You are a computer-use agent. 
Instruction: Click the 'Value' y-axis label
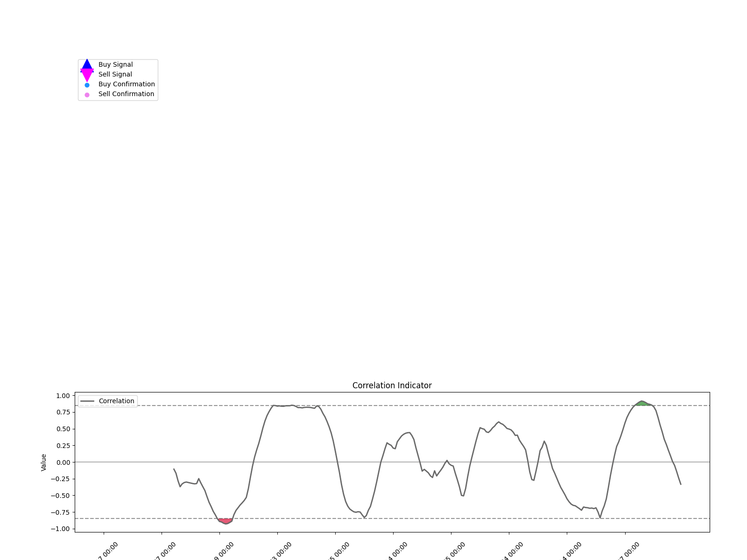[44, 462]
